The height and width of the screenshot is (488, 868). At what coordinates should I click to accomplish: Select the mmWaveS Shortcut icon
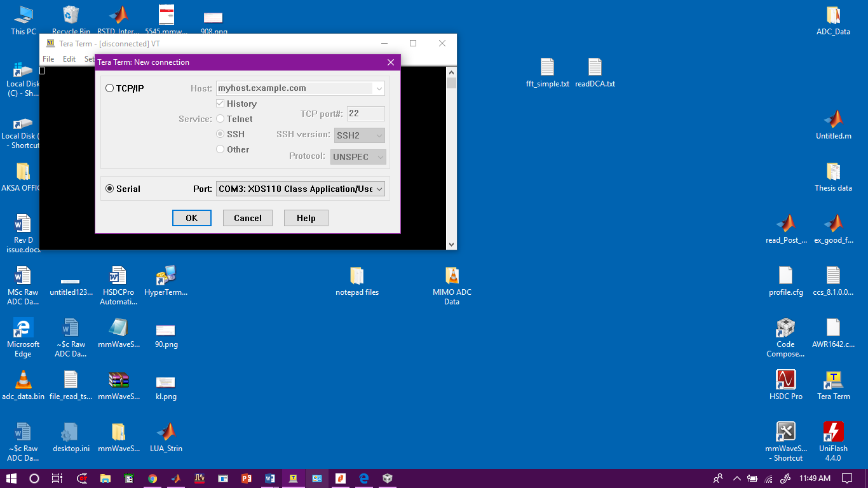coord(786,442)
